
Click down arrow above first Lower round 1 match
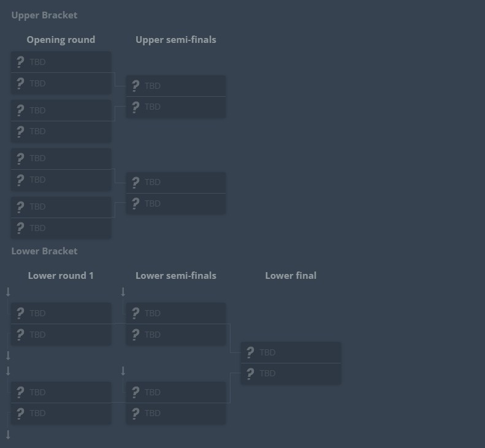[x=8, y=292]
